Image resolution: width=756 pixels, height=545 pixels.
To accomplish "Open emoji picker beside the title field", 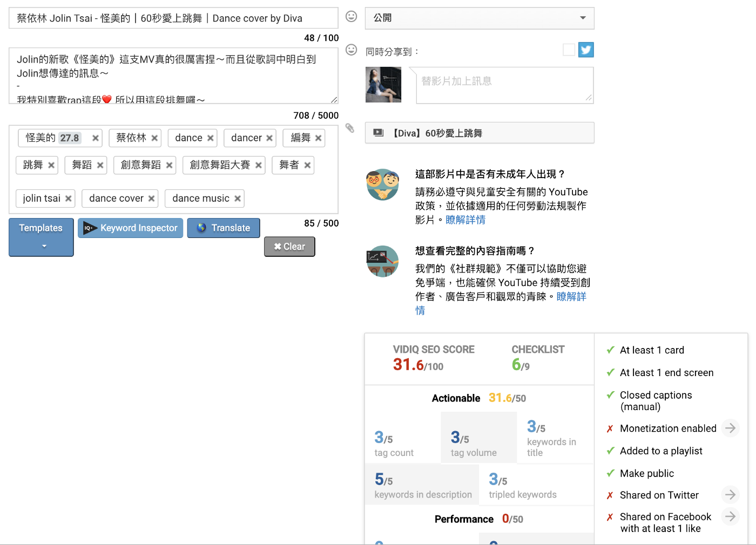I will 352,17.
